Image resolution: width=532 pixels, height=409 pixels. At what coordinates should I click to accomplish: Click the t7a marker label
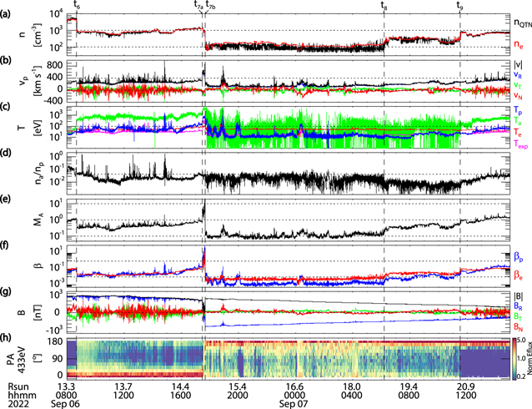pyautogui.click(x=199, y=5)
